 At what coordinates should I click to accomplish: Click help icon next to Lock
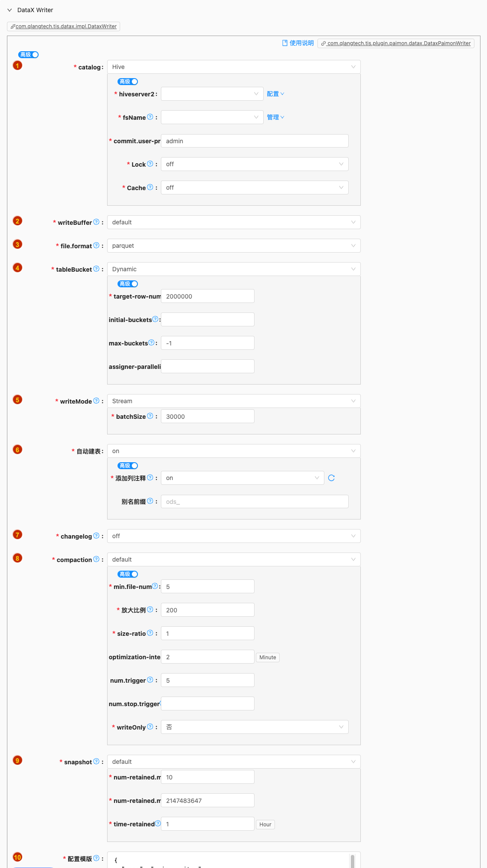[150, 164]
